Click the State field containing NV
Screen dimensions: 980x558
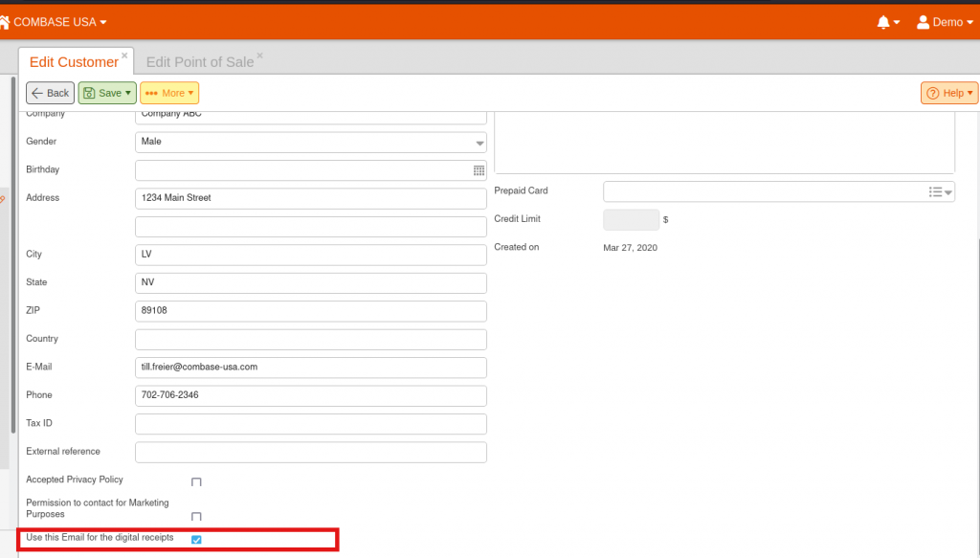click(311, 283)
